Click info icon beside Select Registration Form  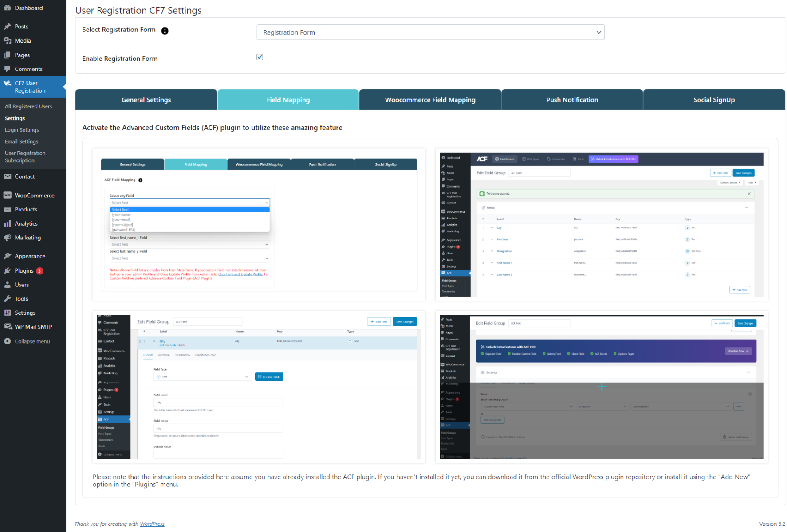tap(165, 31)
